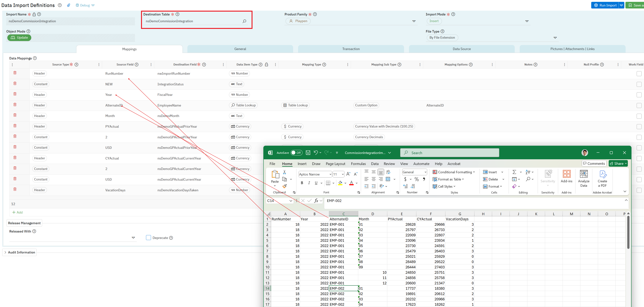This screenshot has width=644, height=307.
Task: Click the help icon next to Data Mappings
Action: click(35, 58)
